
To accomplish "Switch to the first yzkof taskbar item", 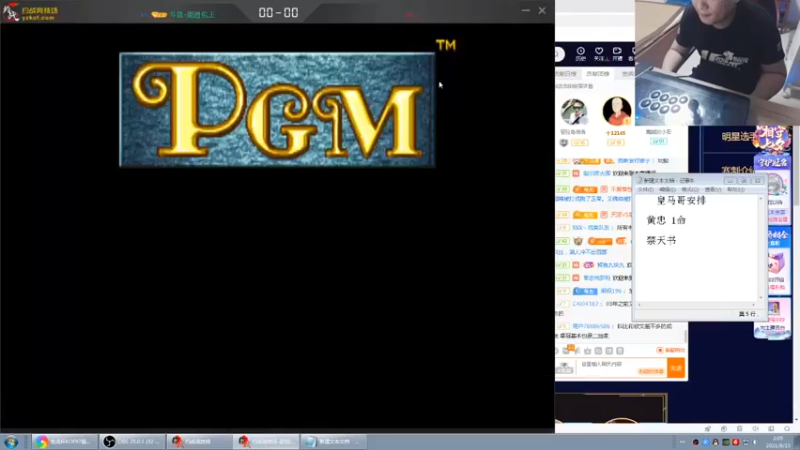I will click(x=199, y=442).
